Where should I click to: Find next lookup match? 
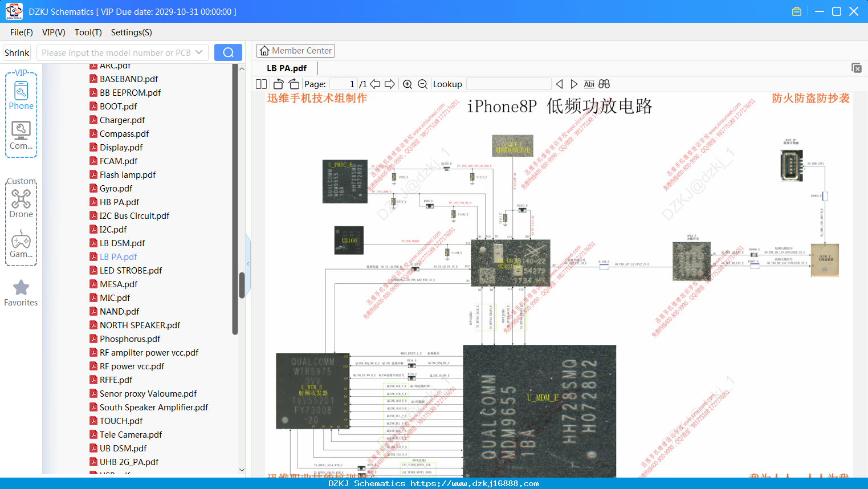point(574,84)
